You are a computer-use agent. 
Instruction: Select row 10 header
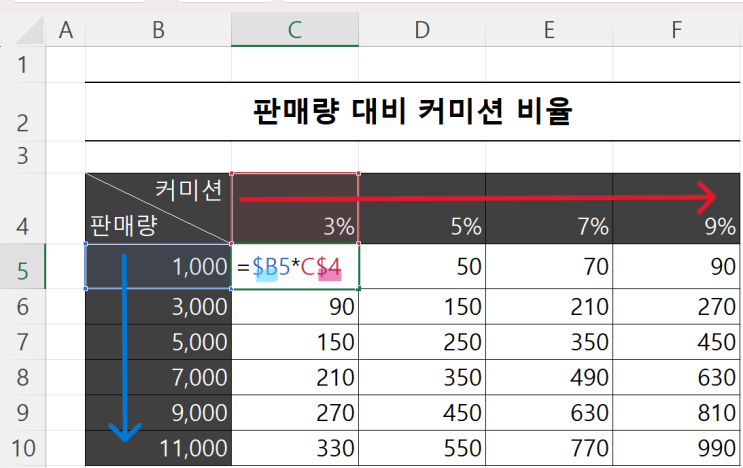22,448
